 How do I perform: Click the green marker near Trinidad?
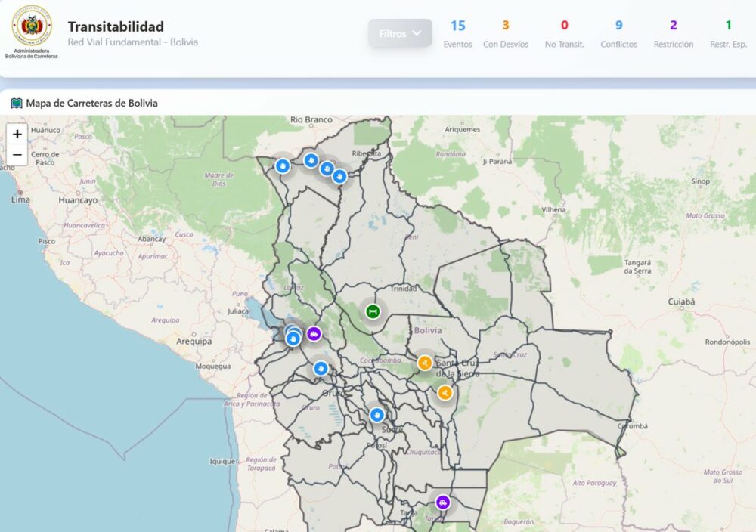click(x=372, y=311)
